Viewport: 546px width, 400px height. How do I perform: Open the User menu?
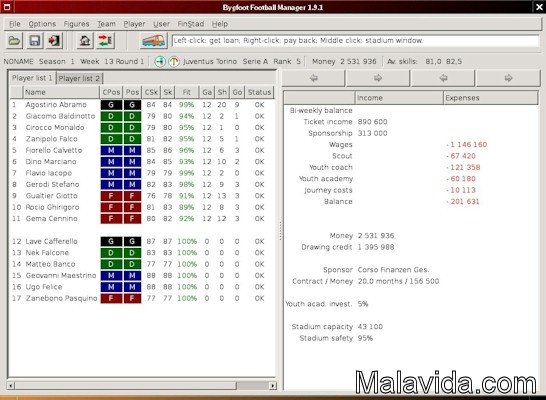[162, 24]
